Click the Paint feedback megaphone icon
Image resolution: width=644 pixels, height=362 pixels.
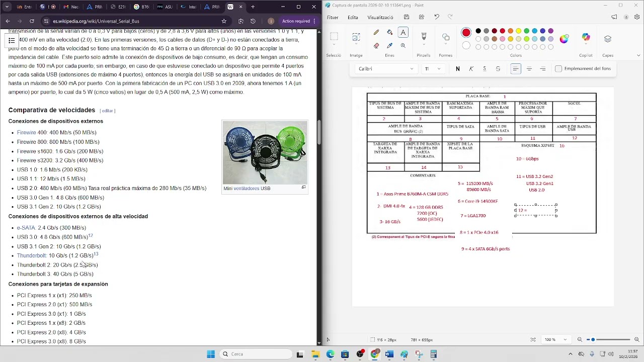point(614,17)
